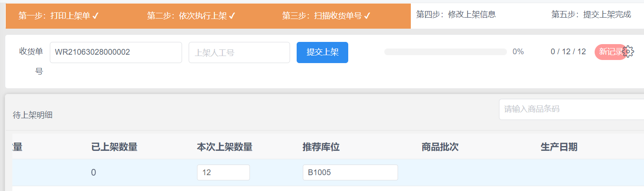
Task: Edit the 推荐库位 field showing B1005
Action: pos(350,172)
